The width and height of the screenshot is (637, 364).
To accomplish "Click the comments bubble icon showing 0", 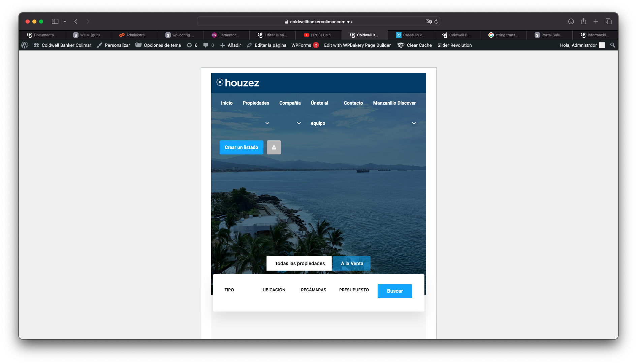I will pyautogui.click(x=209, y=45).
